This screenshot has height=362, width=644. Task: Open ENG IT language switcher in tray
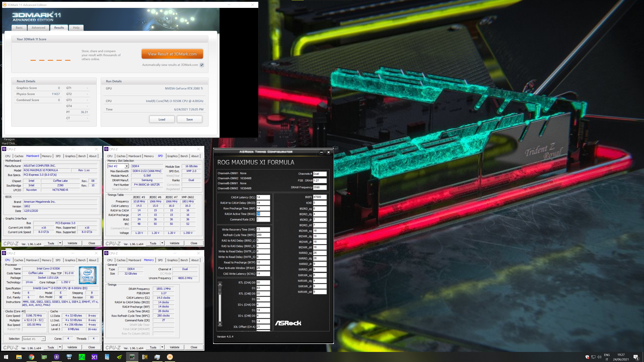[x=607, y=357]
